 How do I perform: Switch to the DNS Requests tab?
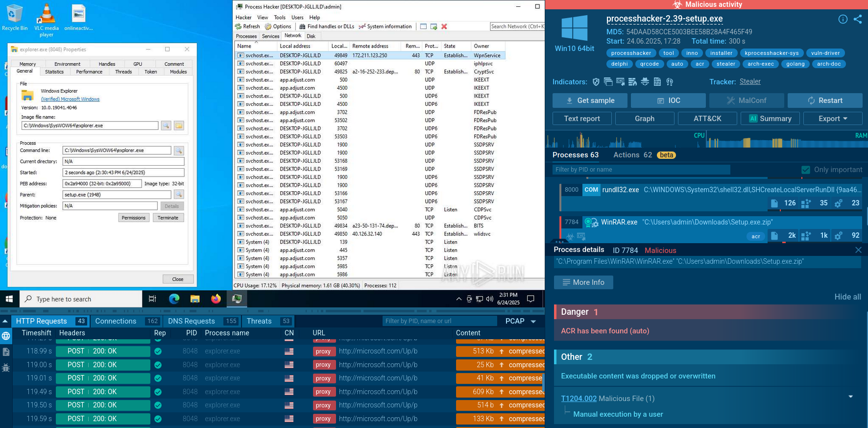click(x=191, y=321)
